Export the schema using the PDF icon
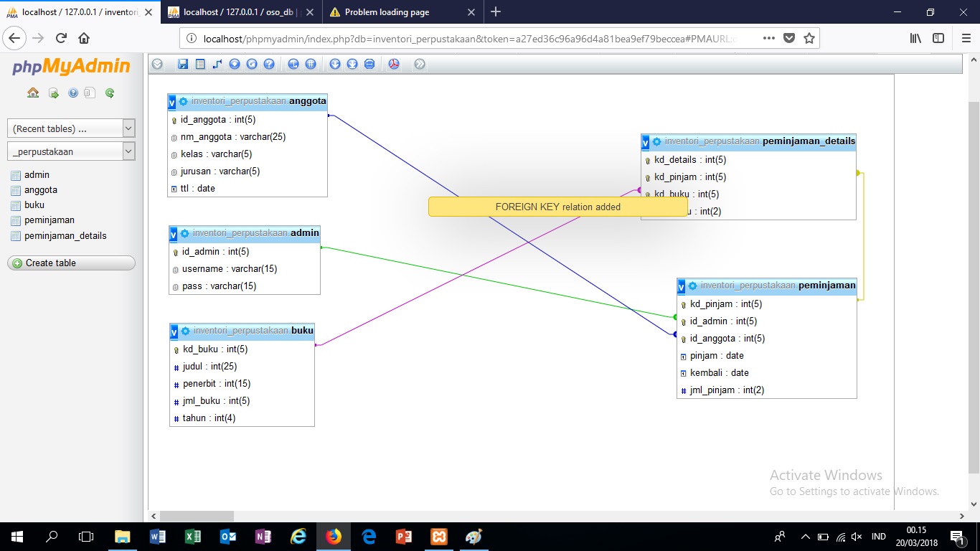Viewport: 980px width, 551px height. (394, 64)
